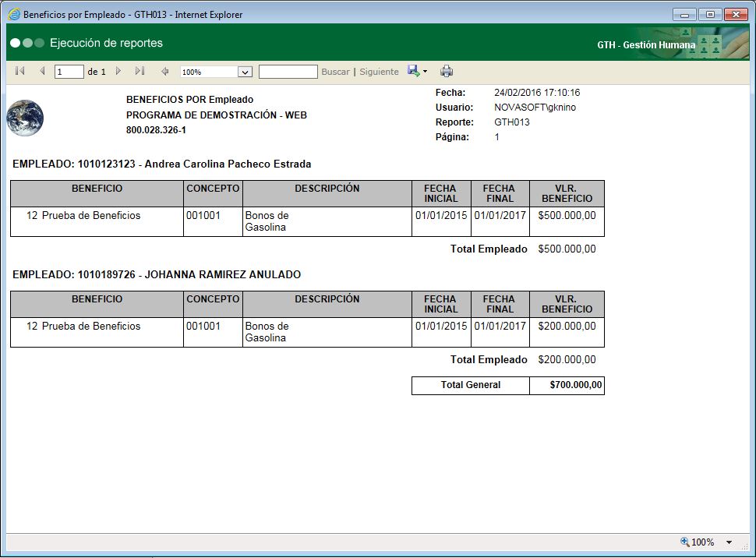The width and height of the screenshot is (756, 558).
Task: Maximize the Internet Explorer window
Action: tap(710, 15)
